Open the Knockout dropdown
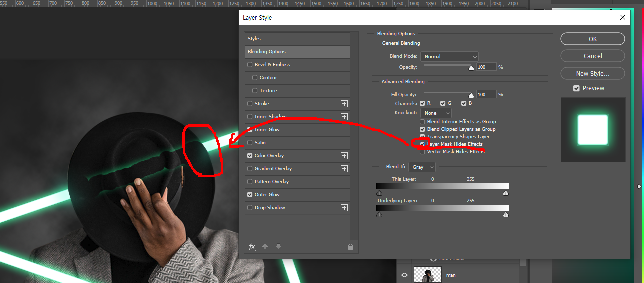Viewport: 644px width, 283px height. [436, 113]
